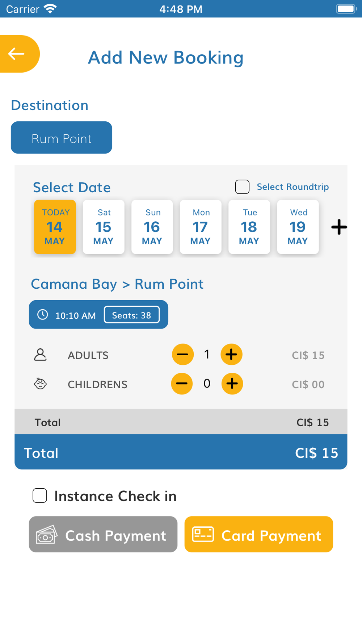The image size is (362, 644).
Task: Select Mon 17 MAY date card
Action: tap(201, 227)
